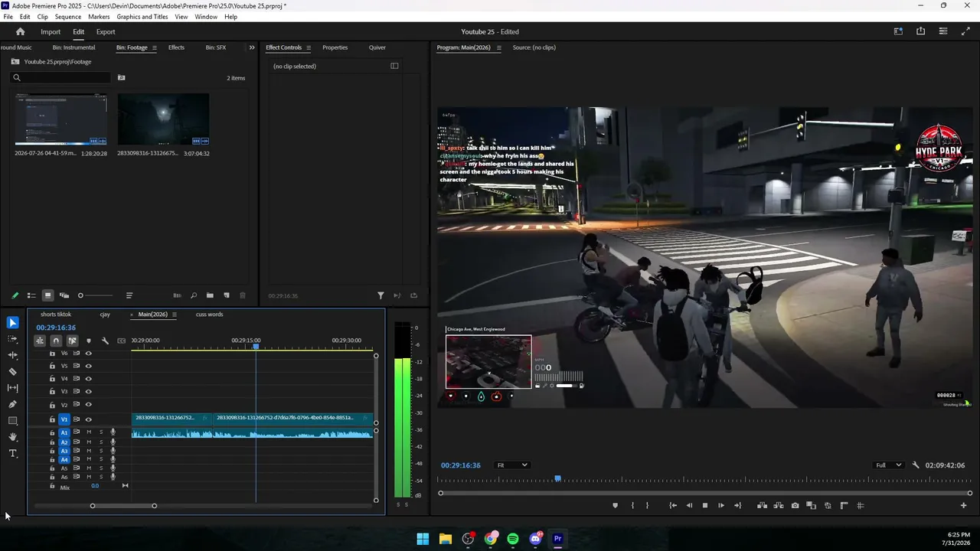Open the Workspaces menu in the header
Image resolution: width=980 pixels, height=551 pixels.
[898, 31]
